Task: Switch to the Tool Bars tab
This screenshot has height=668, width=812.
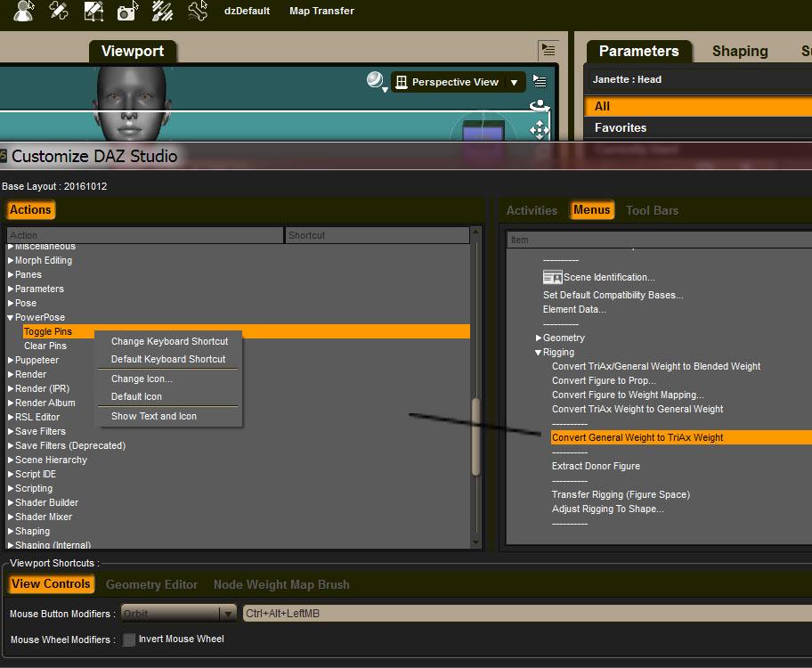Action: coord(652,210)
